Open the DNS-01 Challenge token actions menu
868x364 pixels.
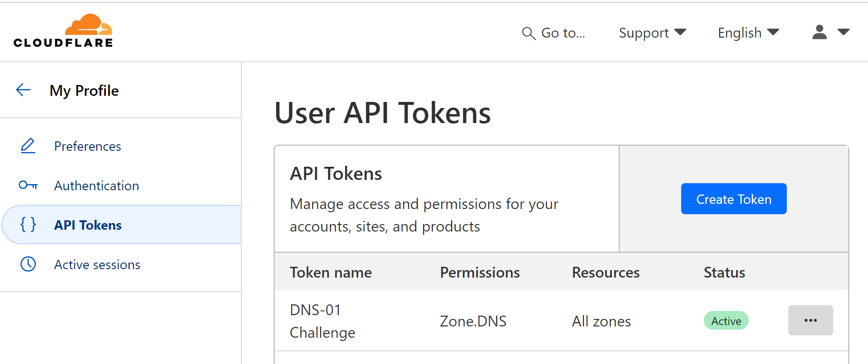pos(810,320)
